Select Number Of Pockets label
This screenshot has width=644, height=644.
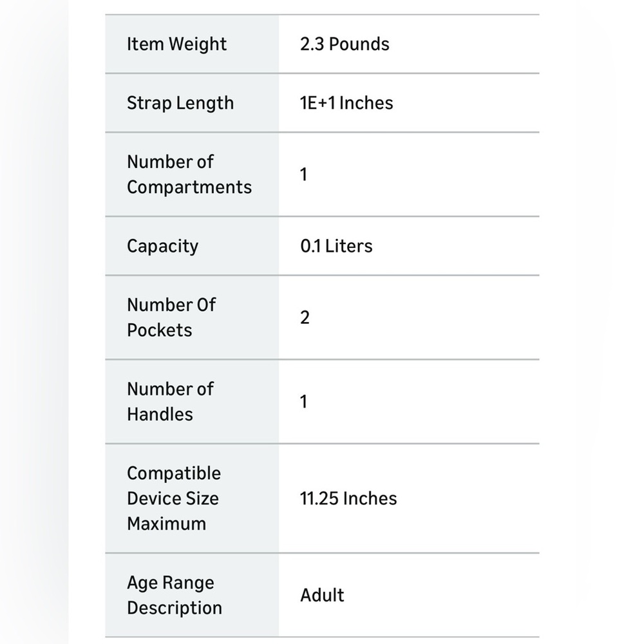coord(171,317)
